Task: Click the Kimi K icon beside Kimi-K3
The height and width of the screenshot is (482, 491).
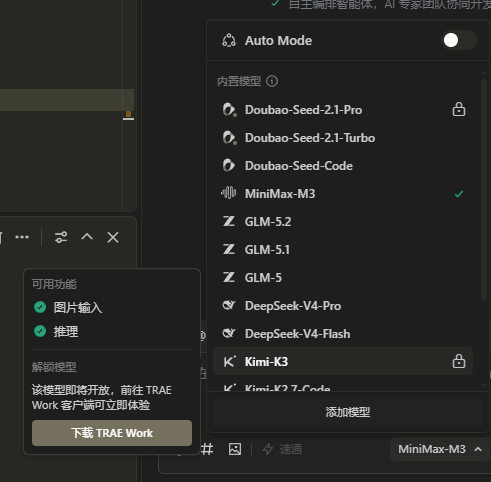Action: pyautogui.click(x=229, y=361)
